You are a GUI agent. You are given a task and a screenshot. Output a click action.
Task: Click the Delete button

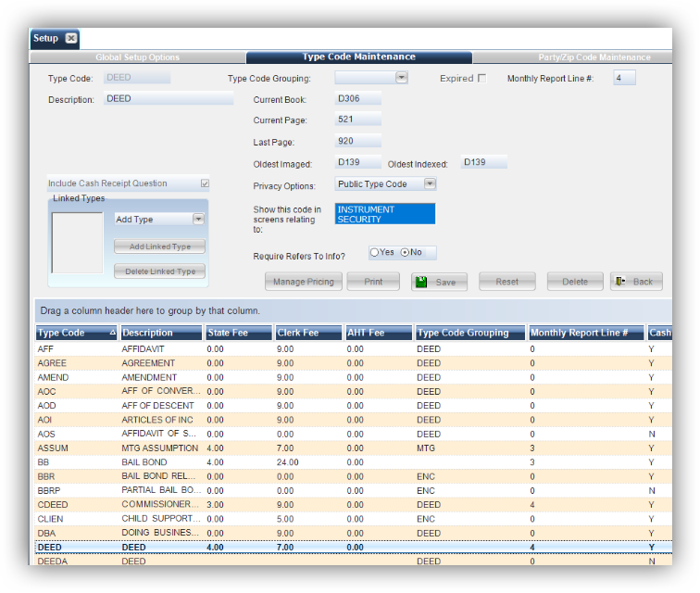tap(575, 282)
